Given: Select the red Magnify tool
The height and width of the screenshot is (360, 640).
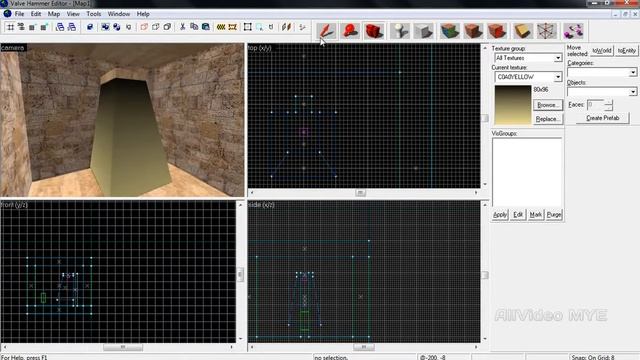Looking at the screenshot, I should coord(350,31).
